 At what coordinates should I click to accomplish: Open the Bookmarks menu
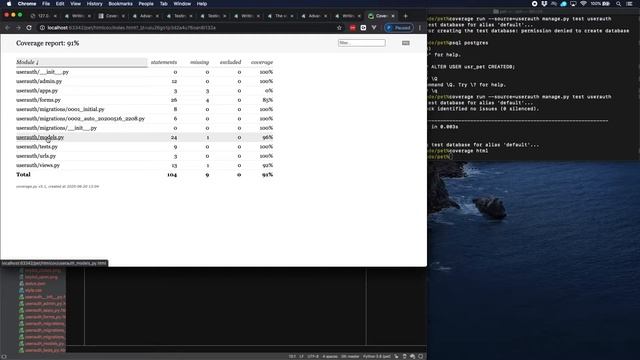click(x=120, y=4)
